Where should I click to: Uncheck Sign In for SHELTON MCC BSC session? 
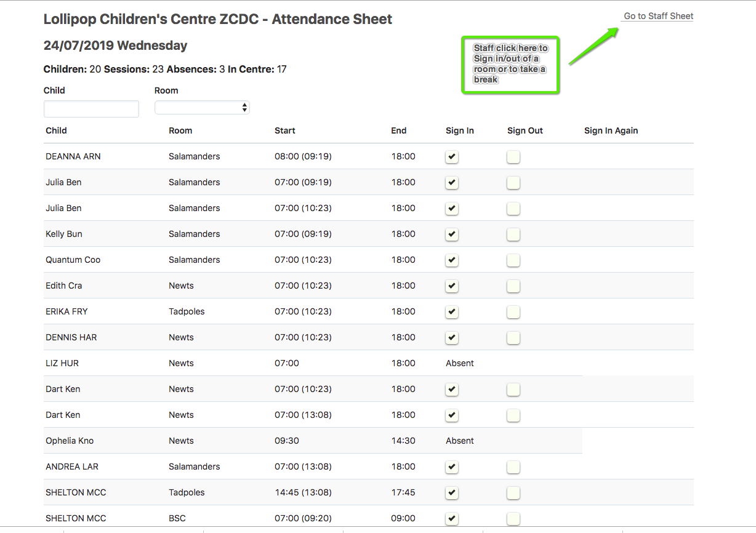[x=452, y=519]
